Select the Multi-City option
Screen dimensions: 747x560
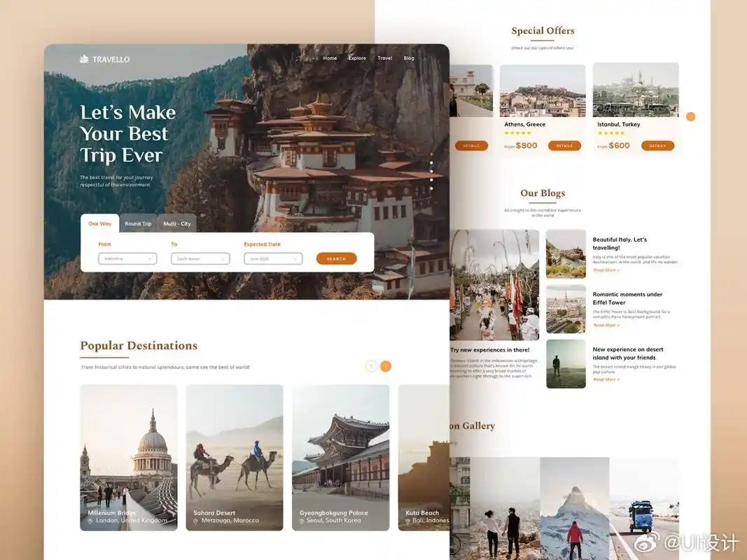(x=177, y=224)
